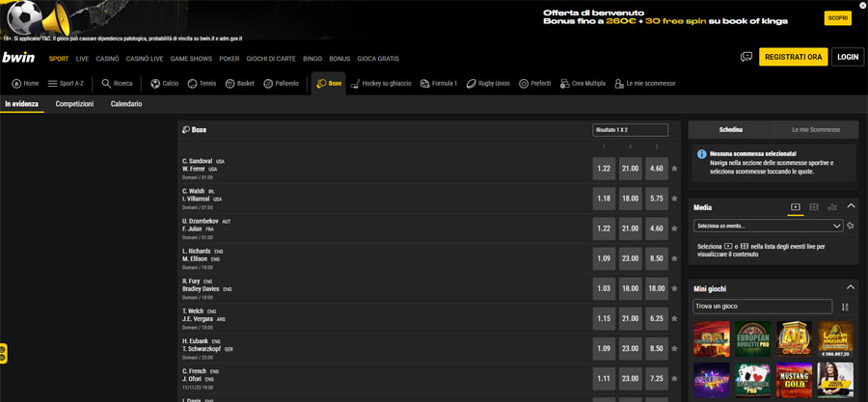Open Crea Multipla builder
This screenshot has width=868, height=402.
pos(583,84)
